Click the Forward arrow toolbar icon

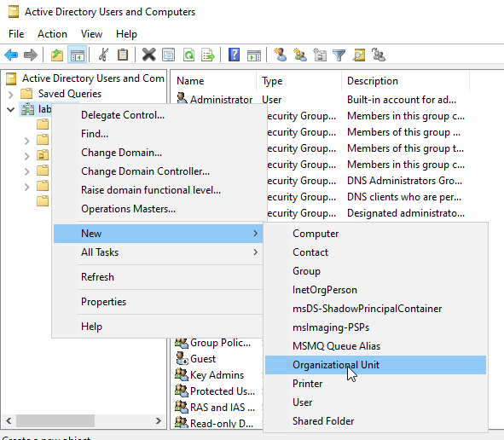(31, 55)
